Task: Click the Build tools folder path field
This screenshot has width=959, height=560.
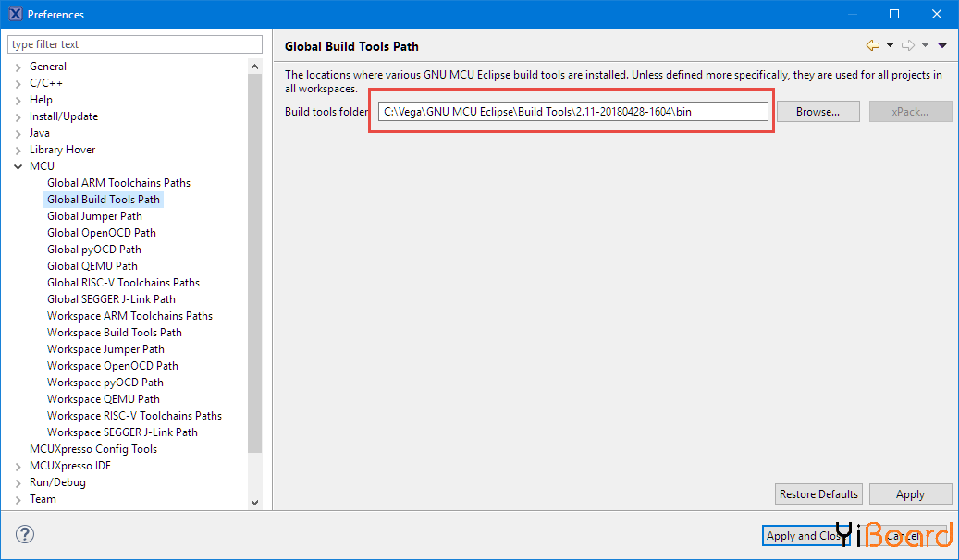Action: pyautogui.click(x=573, y=112)
